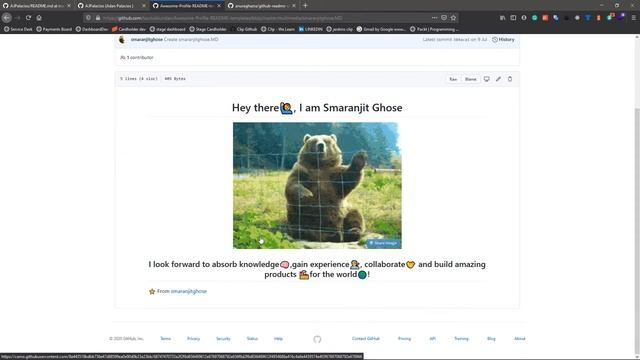Screen dimensions: 640x360
Task: Select the Awesome-Profile-README tab
Action: (187, 6)
